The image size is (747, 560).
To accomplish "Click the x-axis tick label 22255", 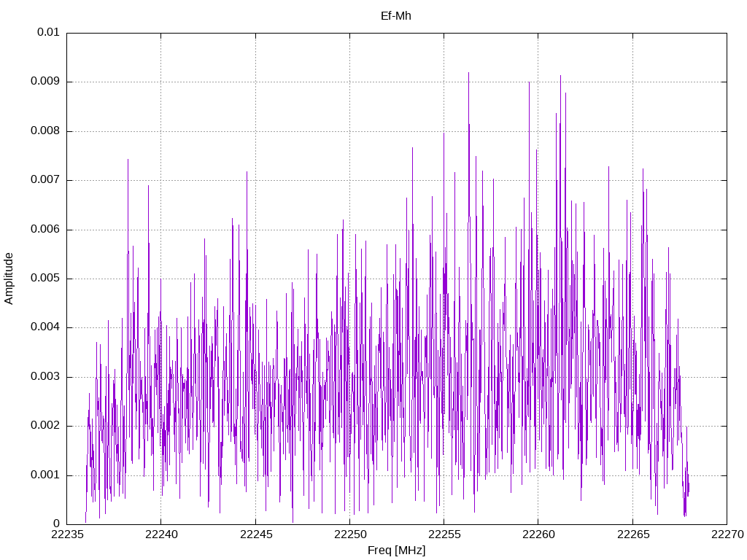I will (x=444, y=534).
